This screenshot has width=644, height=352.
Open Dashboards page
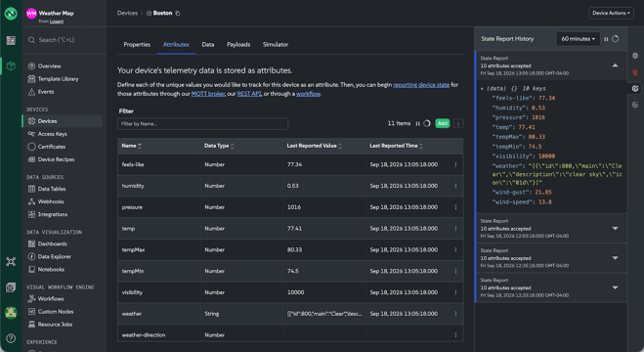tap(52, 244)
